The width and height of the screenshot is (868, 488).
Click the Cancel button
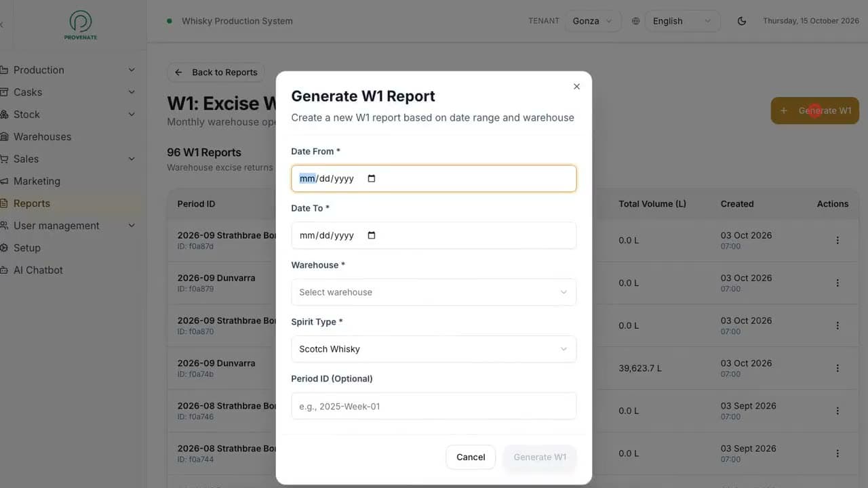coord(471,457)
